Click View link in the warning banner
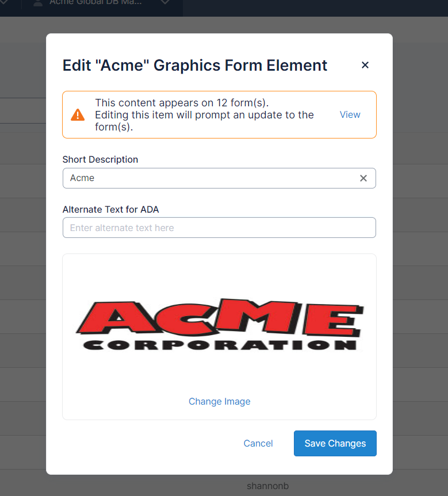448x496 pixels. pos(350,114)
